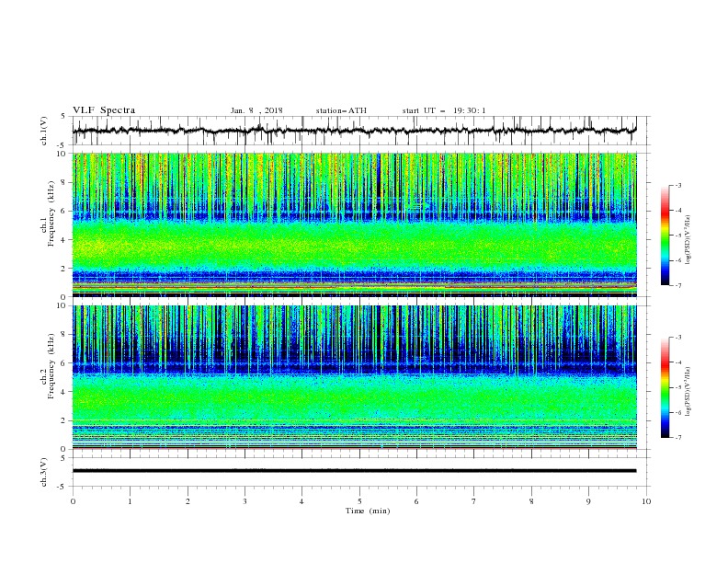This screenshot has height=563, width=728.
Task: Click the 'Time (min)' axis title
Action: pos(368,511)
